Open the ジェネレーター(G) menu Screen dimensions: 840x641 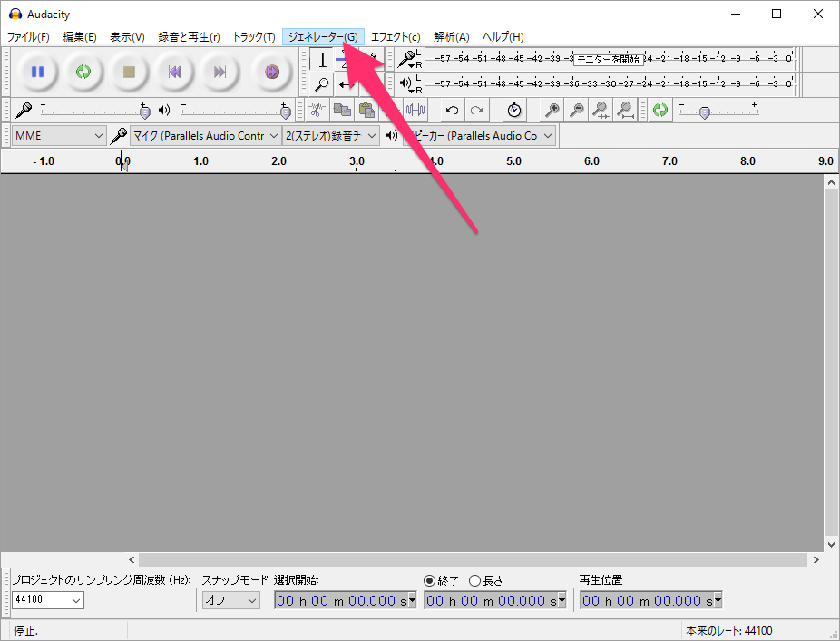point(323,37)
